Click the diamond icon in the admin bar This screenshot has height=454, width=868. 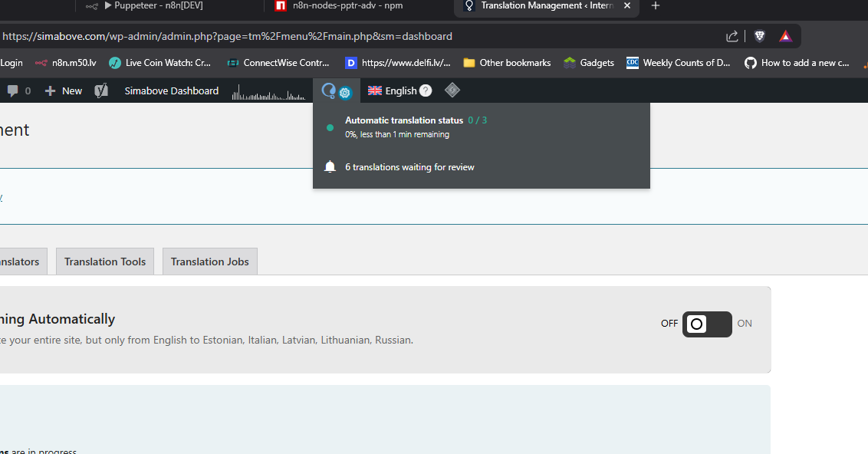coord(452,90)
